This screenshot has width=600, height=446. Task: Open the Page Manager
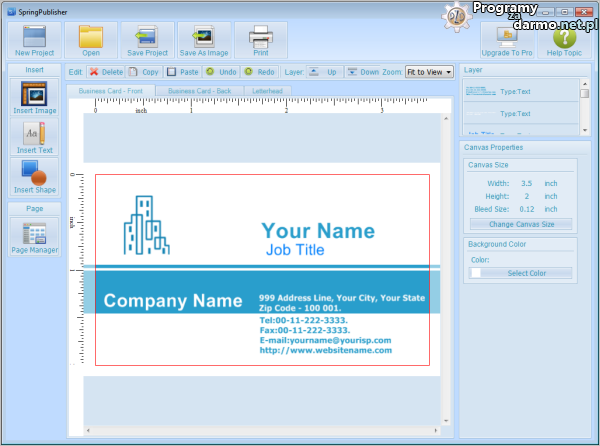[34, 237]
